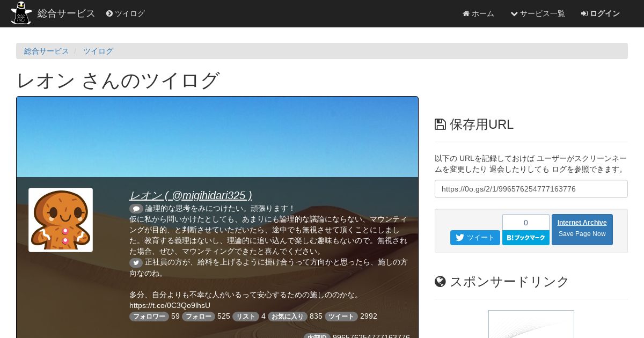Click the sponsored ad thumbnail
This screenshot has height=338, width=644.
pyautogui.click(x=531, y=324)
